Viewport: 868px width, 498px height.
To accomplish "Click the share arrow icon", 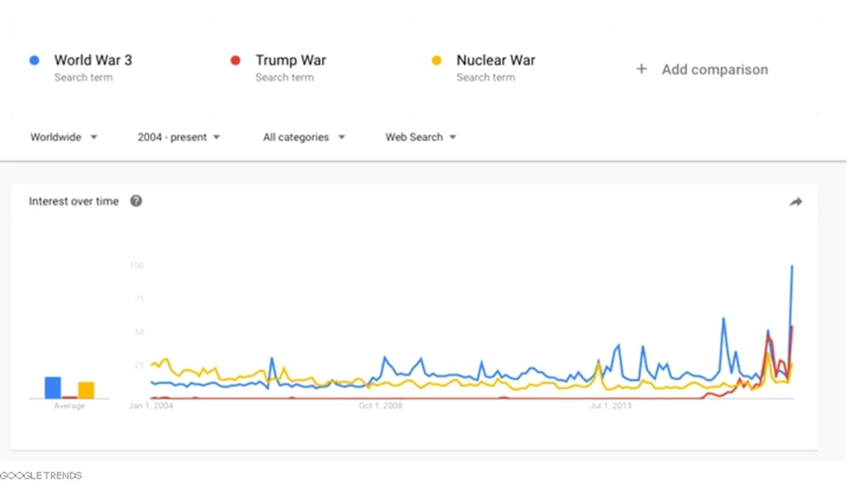I will point(795,202).
